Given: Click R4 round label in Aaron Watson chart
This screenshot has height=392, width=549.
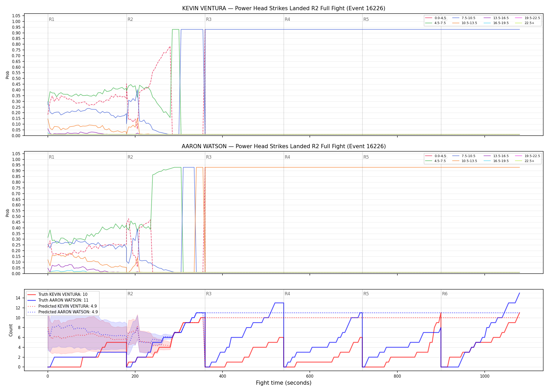Looking at the screenshot, I should (x=287, y=157).
